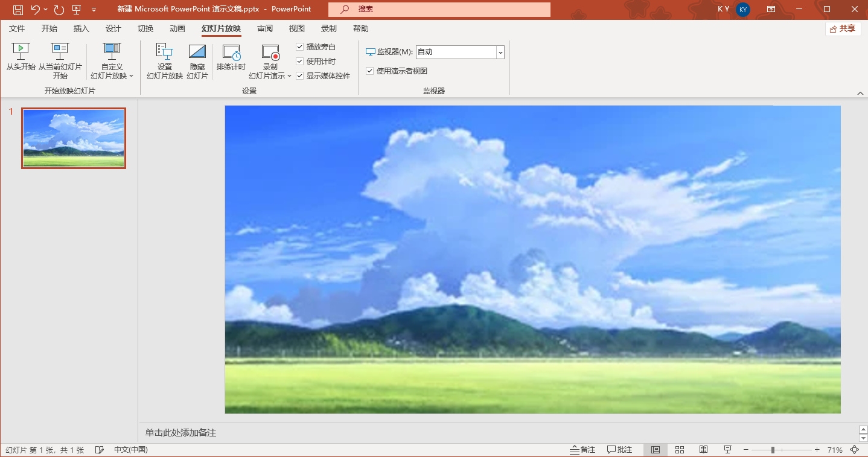
Task: Open the 帮助 tab
Action: 361,28
